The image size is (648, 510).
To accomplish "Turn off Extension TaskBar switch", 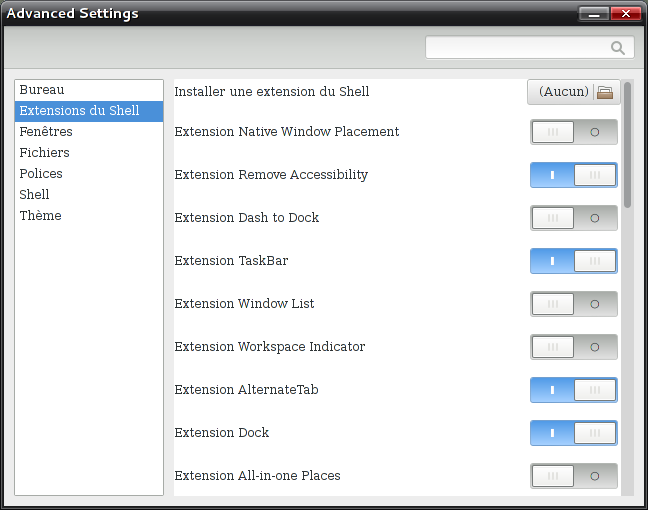I will click(573, 261).
